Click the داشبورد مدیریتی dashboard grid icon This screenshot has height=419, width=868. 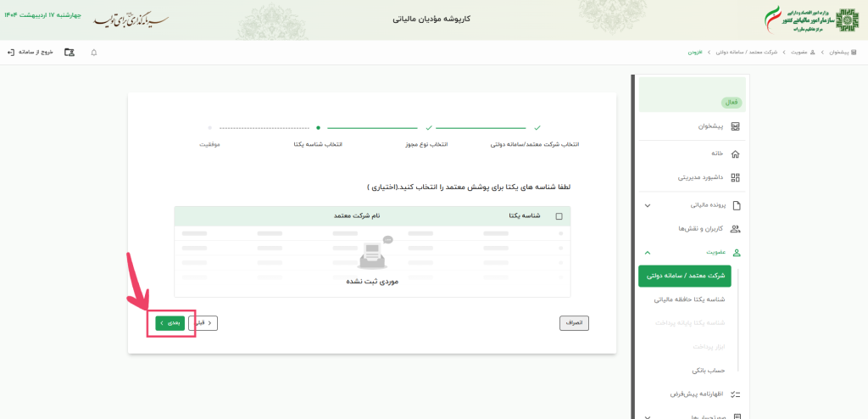735,178
